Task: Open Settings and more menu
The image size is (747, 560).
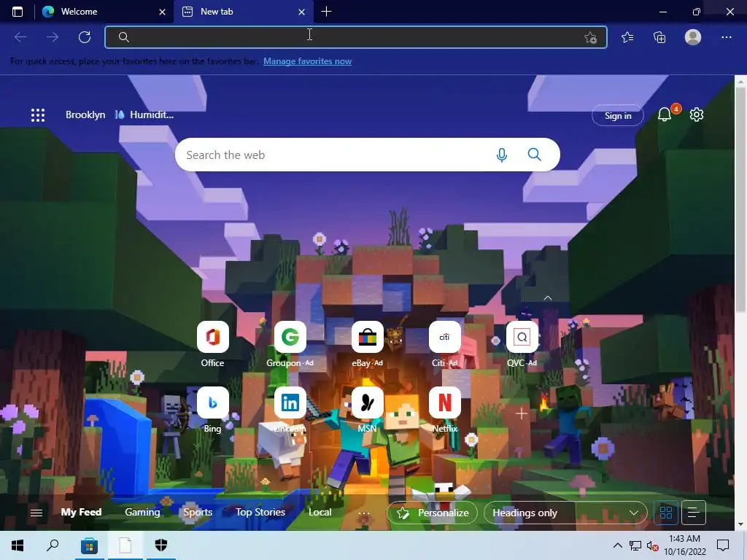Action: coord(726,37)
